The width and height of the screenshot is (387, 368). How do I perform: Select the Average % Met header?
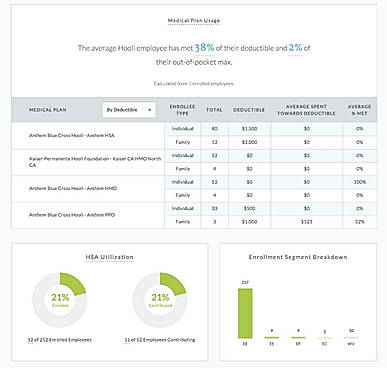click(359, 110)
